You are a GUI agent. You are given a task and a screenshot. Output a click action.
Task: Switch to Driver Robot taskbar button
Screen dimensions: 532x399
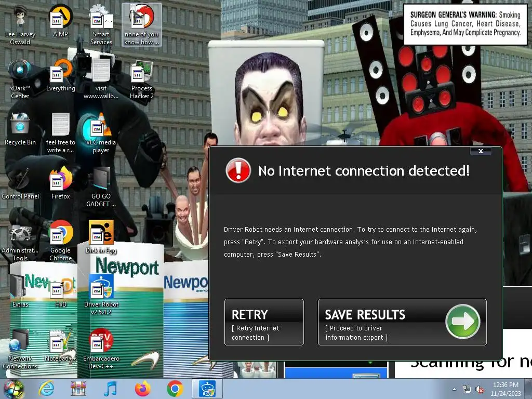(207, 389)
